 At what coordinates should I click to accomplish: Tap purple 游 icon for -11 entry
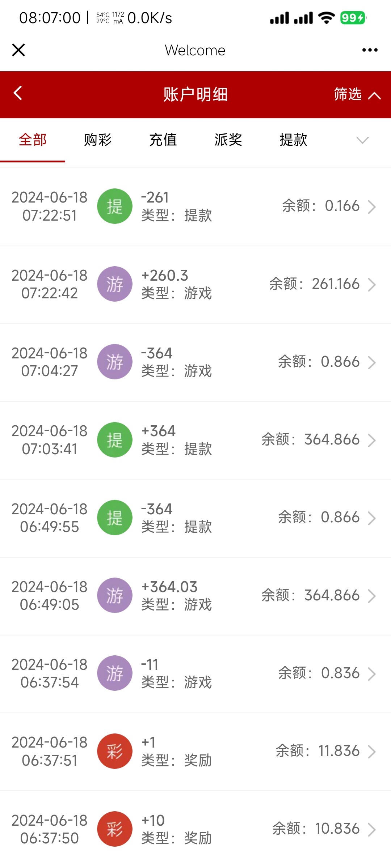point(114,673)
